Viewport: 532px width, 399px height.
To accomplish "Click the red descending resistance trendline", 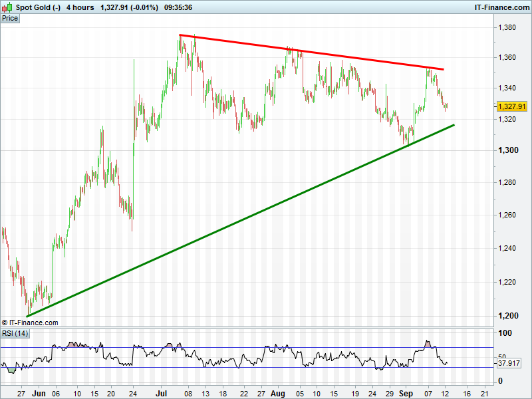I will [311, 53].
